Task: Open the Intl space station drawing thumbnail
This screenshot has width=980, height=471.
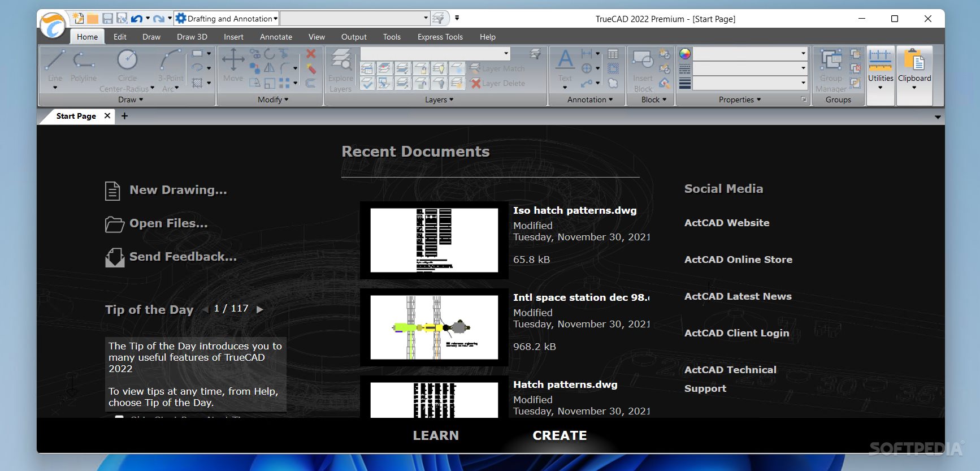Action: click(434, 327)
